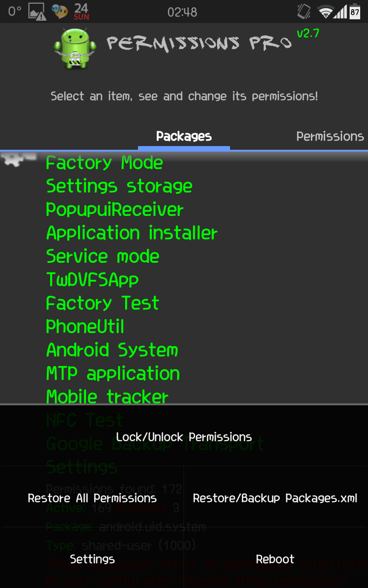The width and height of the screenshot is (368, 588).
Task: Tap the cellular signal bars icon
Action: [x=340, y=11]
